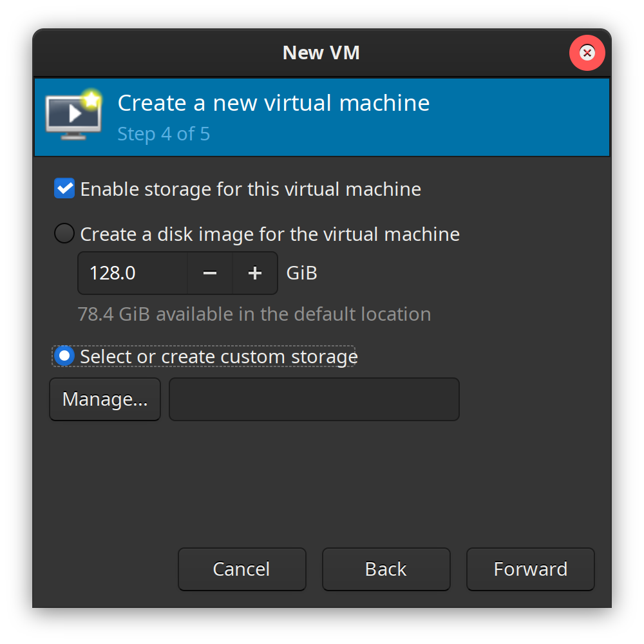This screenshot has height=644, width=644.
Task: Focus the 128.0 disk size field
Action: [133, 273]
